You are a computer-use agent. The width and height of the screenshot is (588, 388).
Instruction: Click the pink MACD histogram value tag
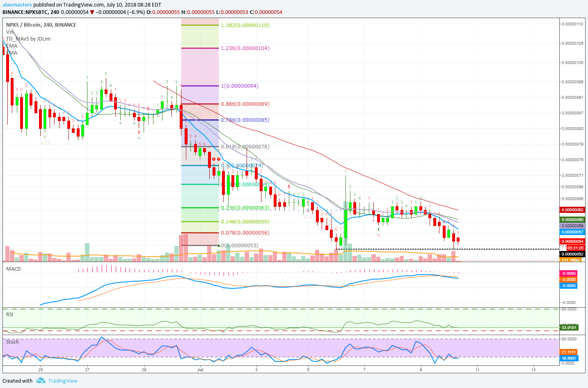[x=569, y=273]
